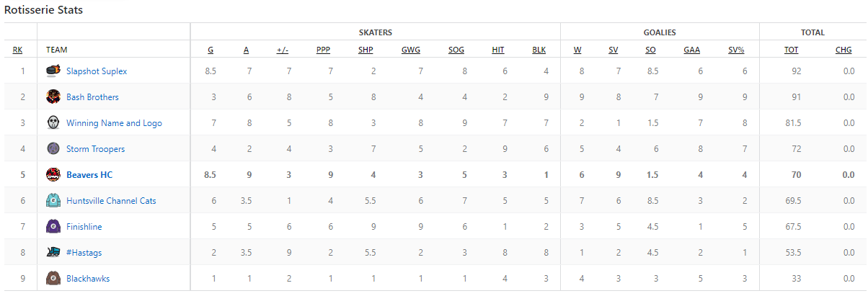Image resolution: width=868 pixels, height=296 pixels.
Task: Open the Slapshot Suplex team page
Action: click(x=97, y=71)
